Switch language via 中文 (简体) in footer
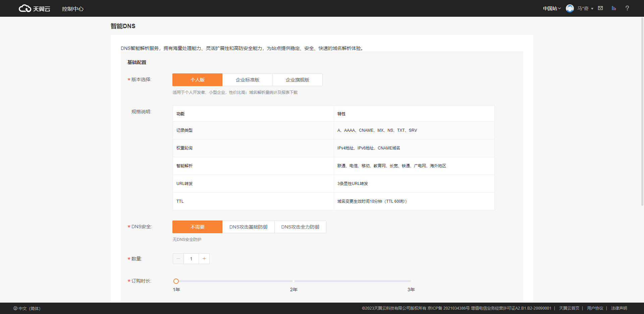Screen dimensions: 644x314 pyautogui.click(x=29, y=308)
